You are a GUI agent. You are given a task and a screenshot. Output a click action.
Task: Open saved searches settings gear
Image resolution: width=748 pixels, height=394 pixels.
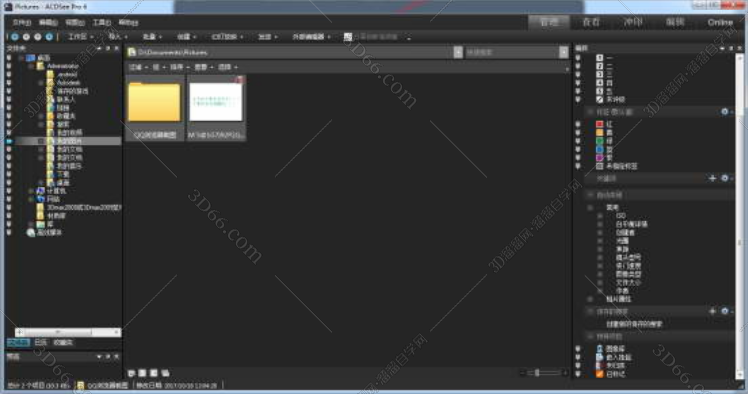click(725, 311)
